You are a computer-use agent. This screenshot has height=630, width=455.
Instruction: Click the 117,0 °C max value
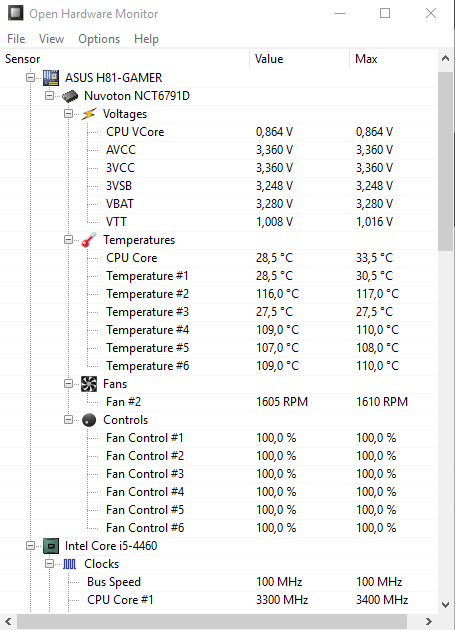pos(377,294)
